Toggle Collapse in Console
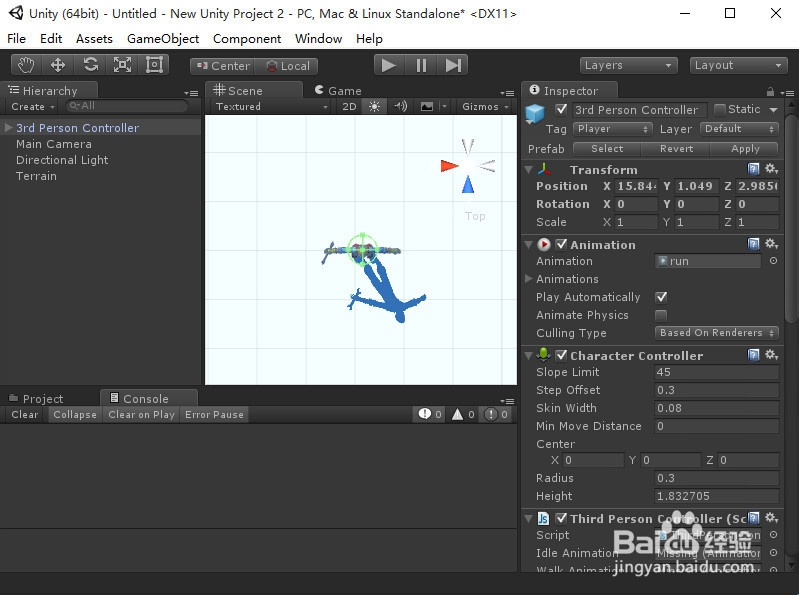The width and height of the screenshot is (799, 595). pyautogui.click(x=75, y=415)
